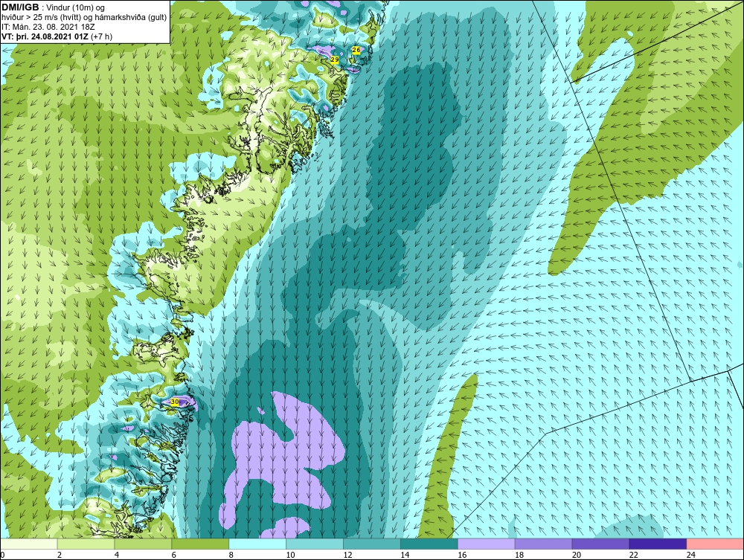Image resolution: width=744 pixels, height=560 pixels.
Task: Click the above 24 m/s pink swatch
Action: (715, 544)
